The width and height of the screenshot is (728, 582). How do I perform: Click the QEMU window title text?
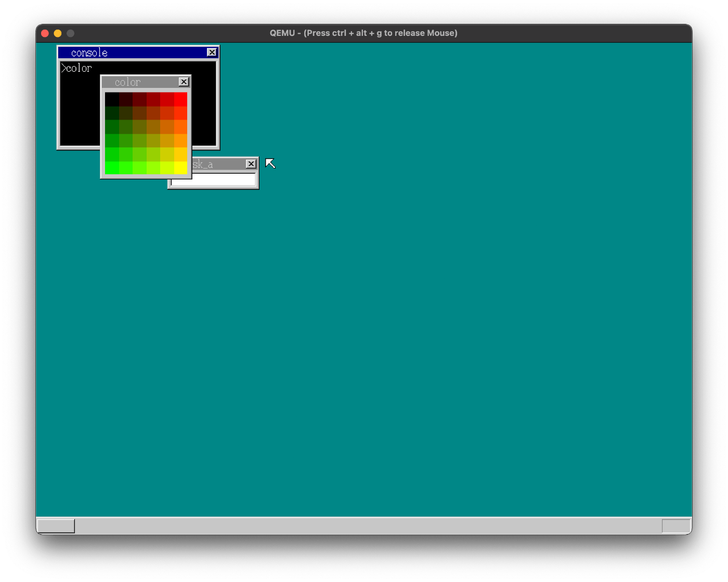click(363, 33)
